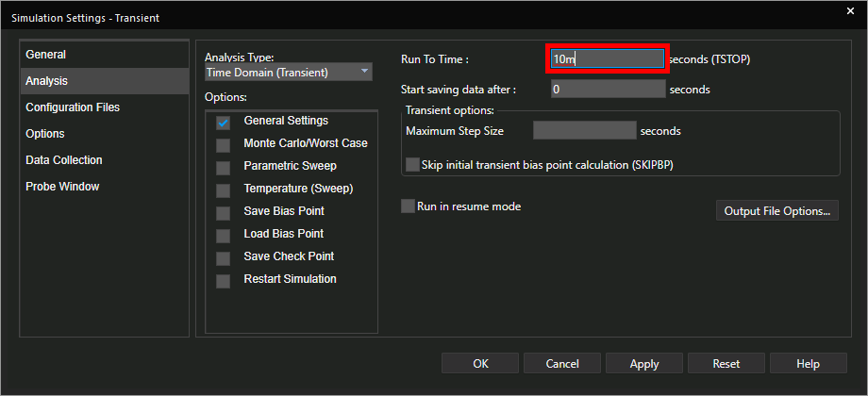This screenshot has width=868, height=396.
Task: Click the Apply button
Action: click(644, 363)
